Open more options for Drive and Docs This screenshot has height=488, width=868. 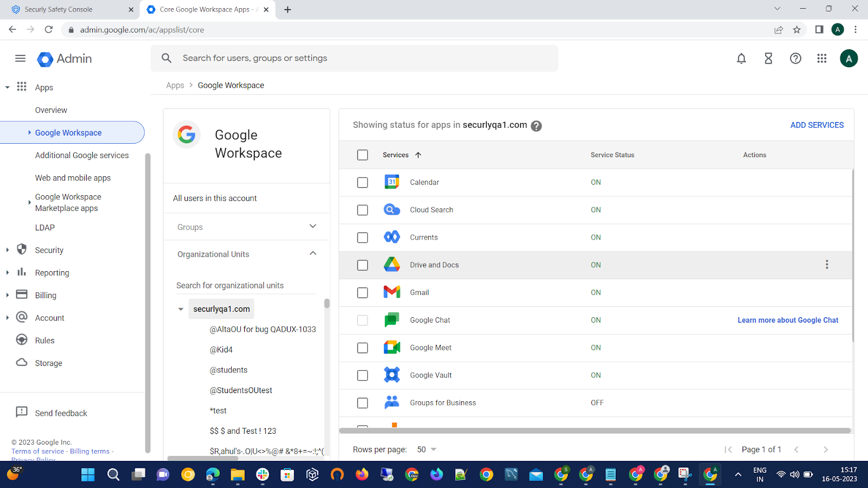tap(827, 265)
